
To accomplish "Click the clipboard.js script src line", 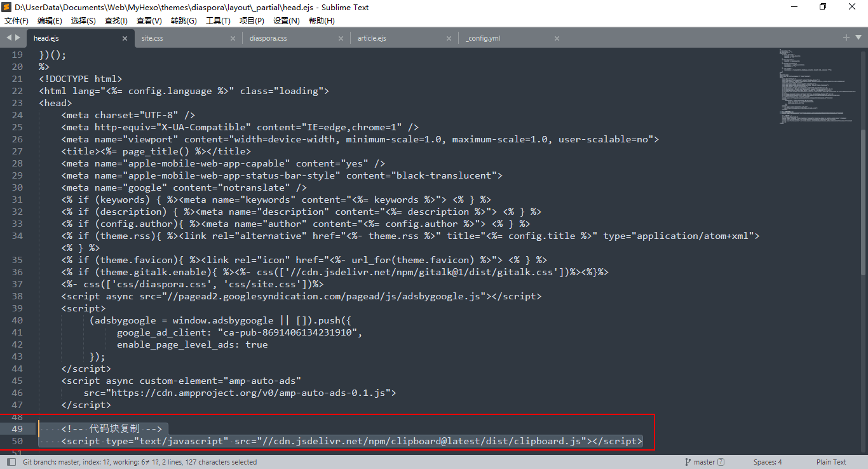I will pos(352,441).
